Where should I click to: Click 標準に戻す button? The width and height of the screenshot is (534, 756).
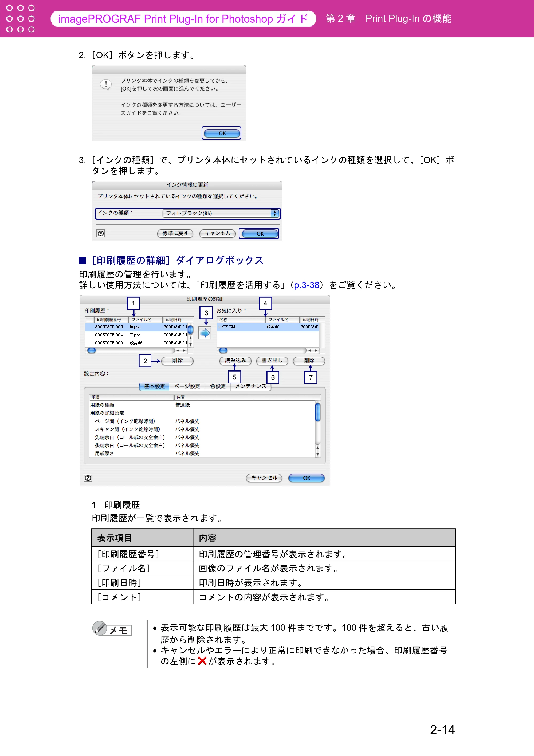[175, 233]
